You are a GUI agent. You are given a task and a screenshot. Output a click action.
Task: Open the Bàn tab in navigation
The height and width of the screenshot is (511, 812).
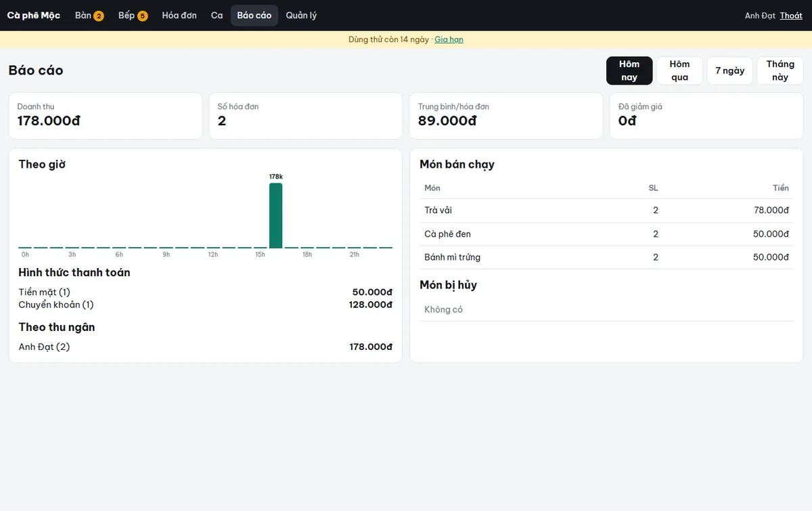[89, 16]
